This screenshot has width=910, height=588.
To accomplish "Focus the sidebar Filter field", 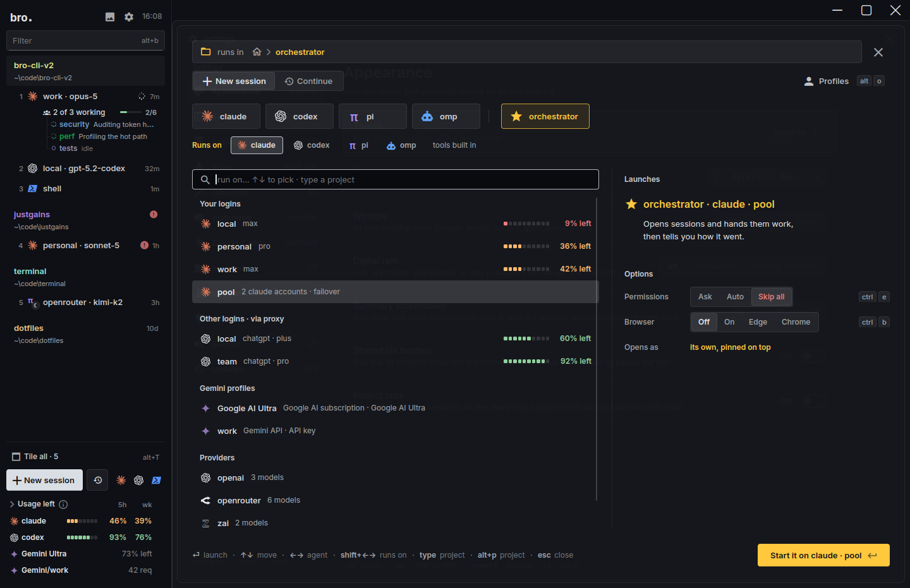I will pyautogui.click(x=86, y=40).
